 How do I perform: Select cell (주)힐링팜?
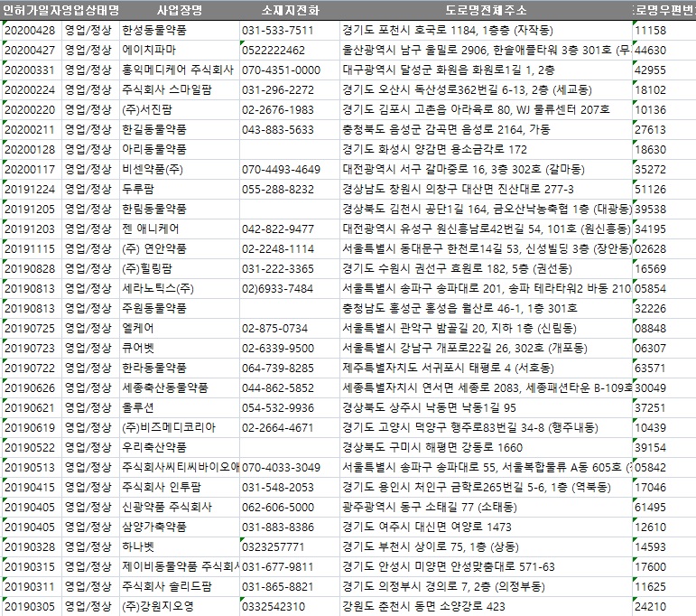click(180, 268)
